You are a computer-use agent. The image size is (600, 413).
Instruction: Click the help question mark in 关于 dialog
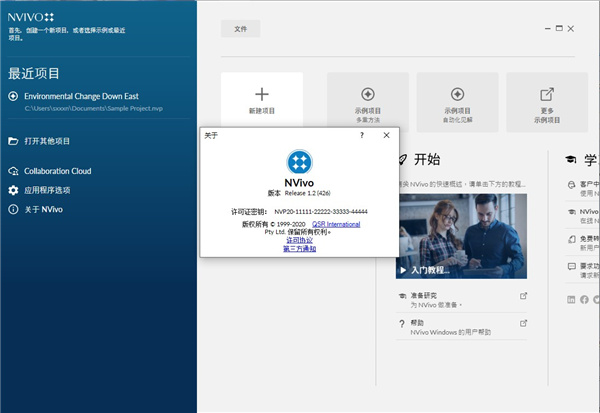click(x=362, y=134)
